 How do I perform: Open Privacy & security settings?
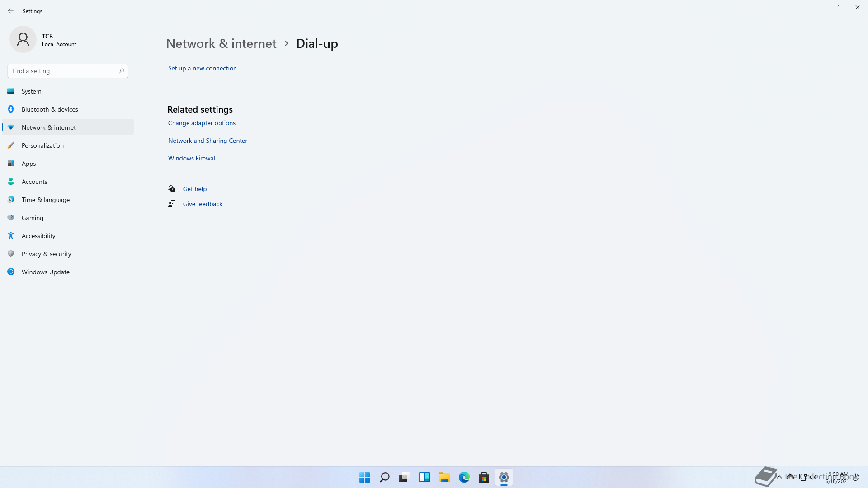point(68,254)
